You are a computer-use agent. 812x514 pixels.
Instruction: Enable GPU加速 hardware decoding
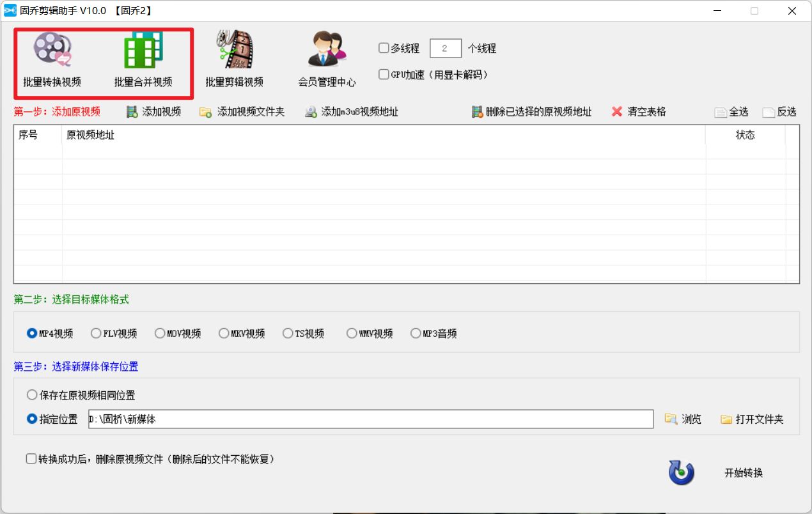[x=383, y=73]
